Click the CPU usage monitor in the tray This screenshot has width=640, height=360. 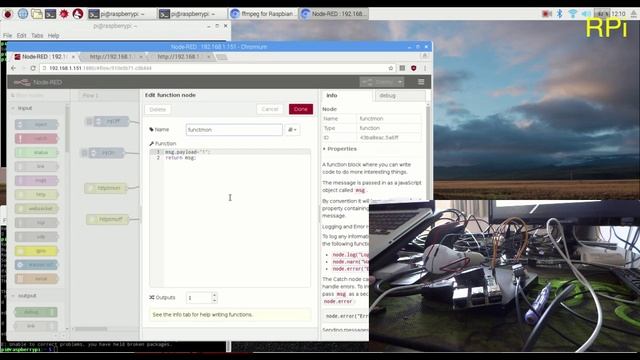(x=602, y=14)
